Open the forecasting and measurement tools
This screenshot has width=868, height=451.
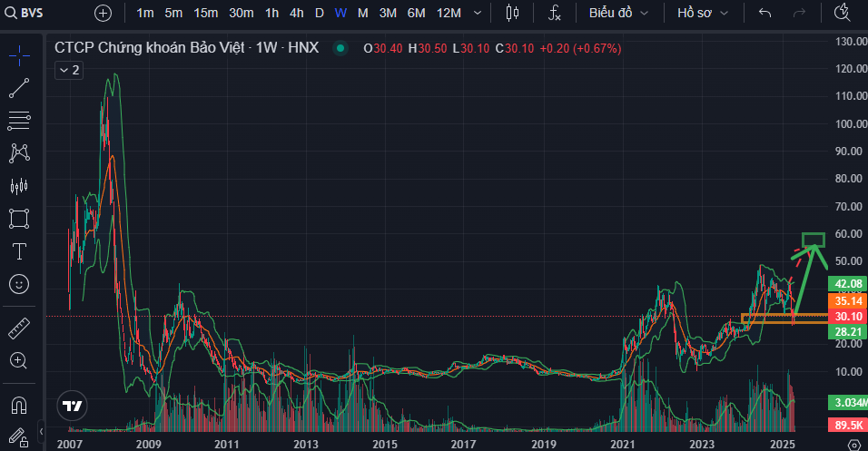point(19,186)
